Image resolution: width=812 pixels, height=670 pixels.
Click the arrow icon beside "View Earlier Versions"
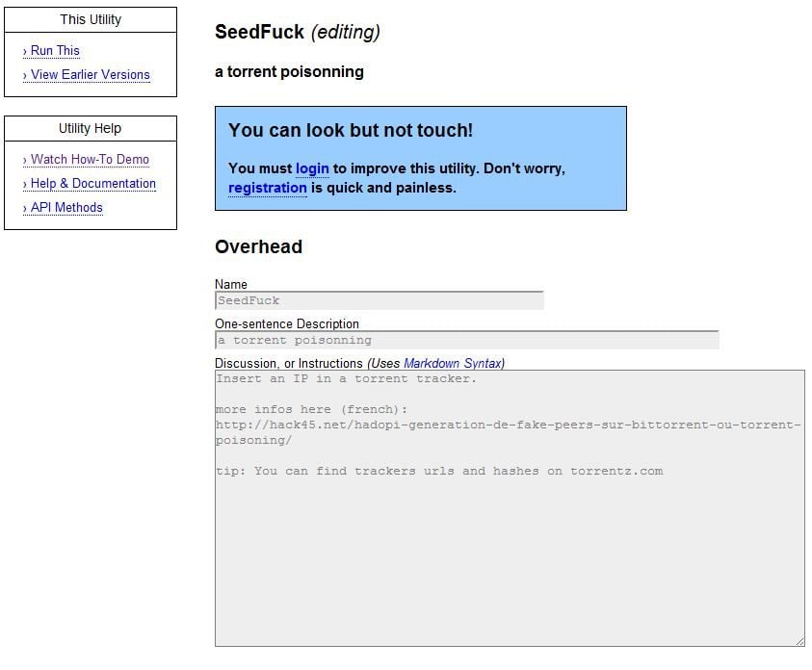(25, 74)
